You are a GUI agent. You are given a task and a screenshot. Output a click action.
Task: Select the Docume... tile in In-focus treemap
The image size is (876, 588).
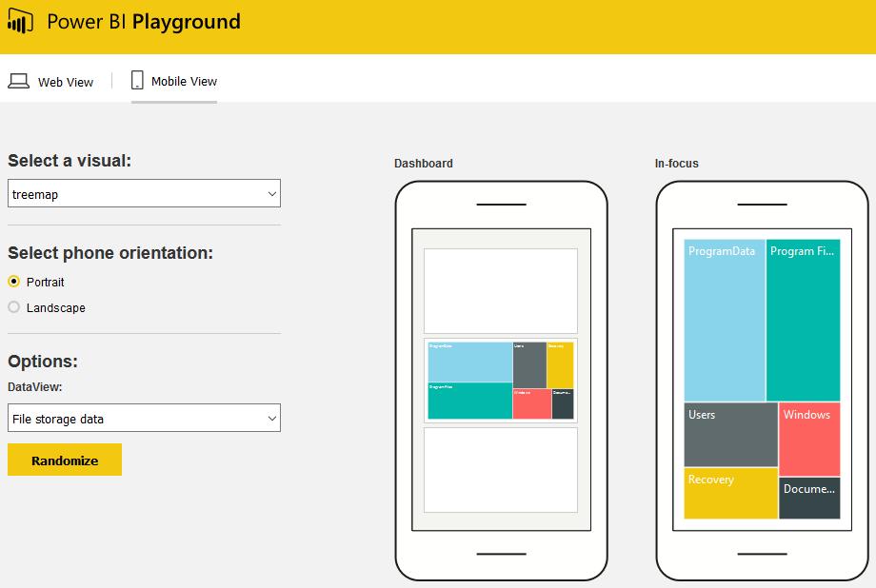click(x=809, y=499)
